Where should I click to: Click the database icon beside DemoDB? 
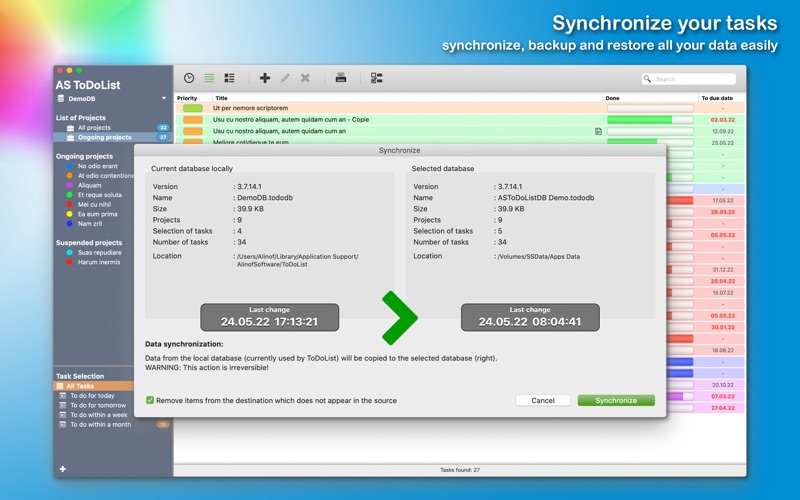[x=61, y=98]
